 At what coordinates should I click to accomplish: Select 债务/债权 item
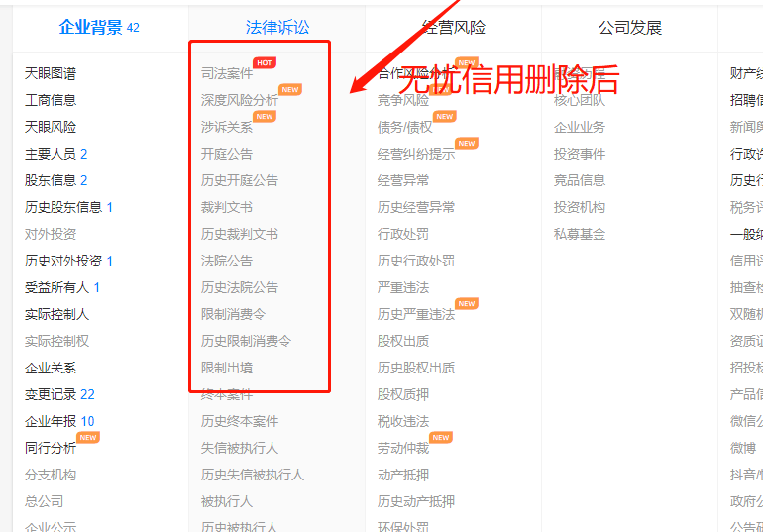tap(405, 128)
